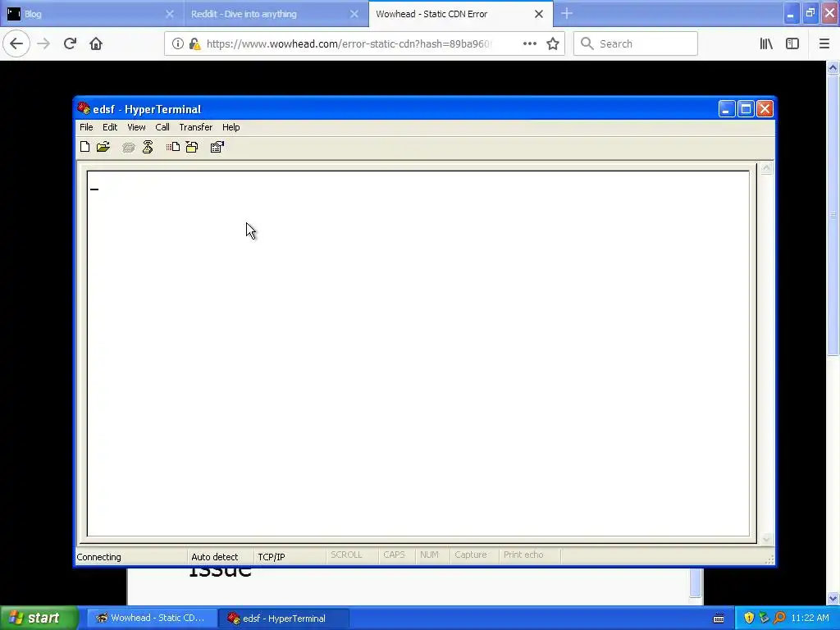This screenshot has width=840, height=630.
Task: Open the Firefox hamburger menu
Action: click(x=824, y=43)
